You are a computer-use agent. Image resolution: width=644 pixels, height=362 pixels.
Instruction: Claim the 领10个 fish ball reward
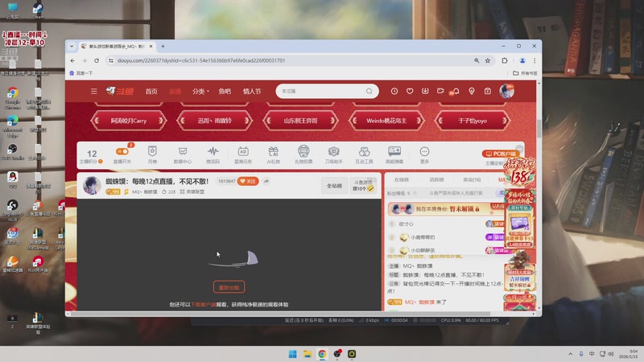tap(363, 186)
